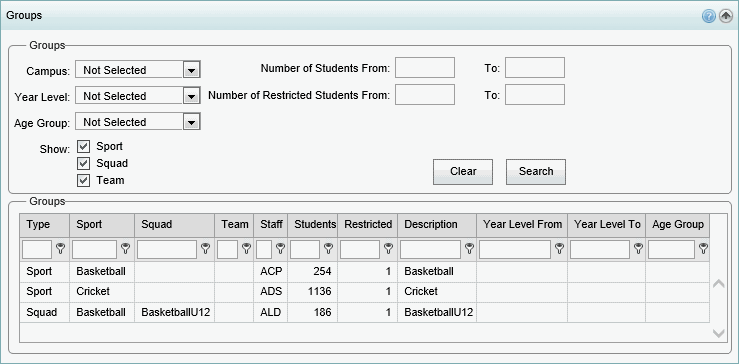The image size is (739, 364).
Task: Open the Age Group dropdown
Action: [x=191, y=122]
